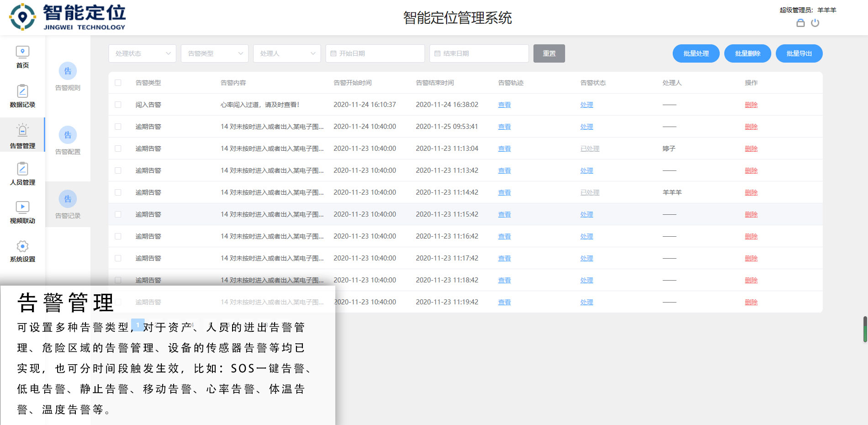This screenshot has height=425, width=868.
Task: Click the 智能定位管理系统 page title
Action: click(457, 18)
